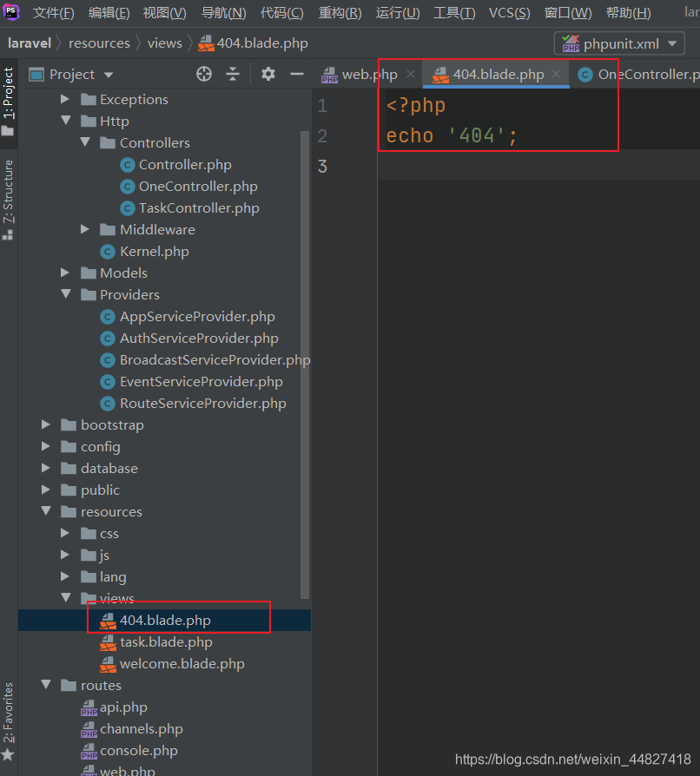
Task: Collapse the Providers folder arrow
Action: point(66,294)
